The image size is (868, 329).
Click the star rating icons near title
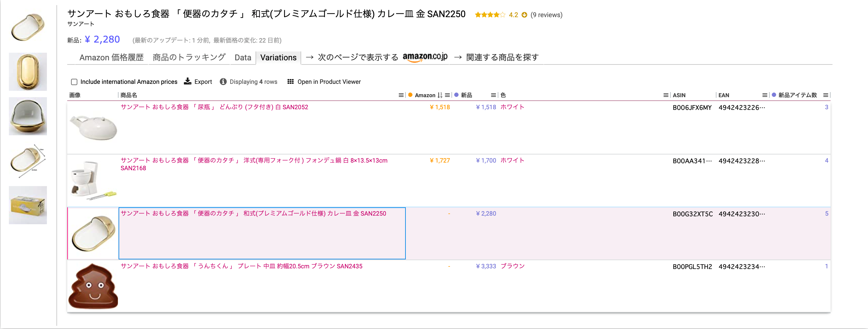pos(490,15)
